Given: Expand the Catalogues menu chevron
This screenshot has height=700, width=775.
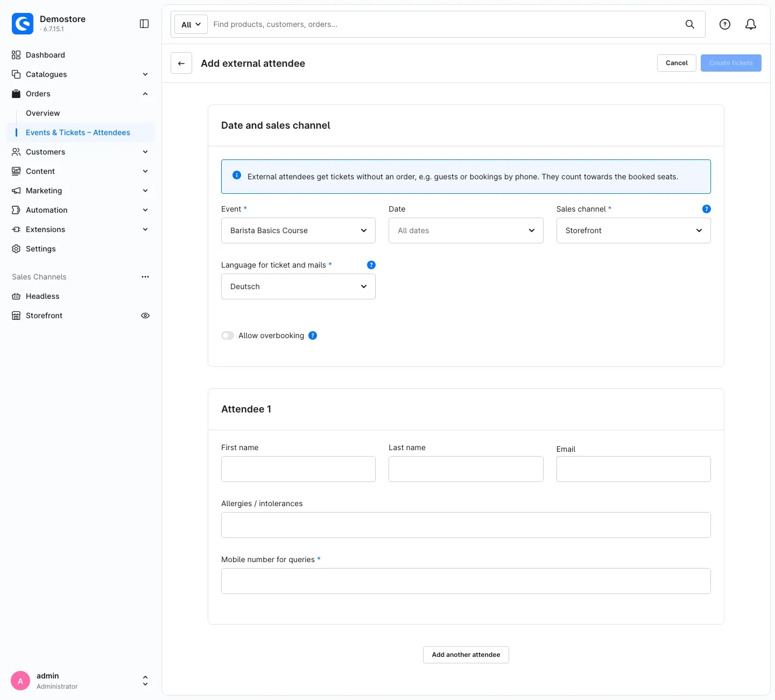Looking at the screenshot, I should (145, 74).
